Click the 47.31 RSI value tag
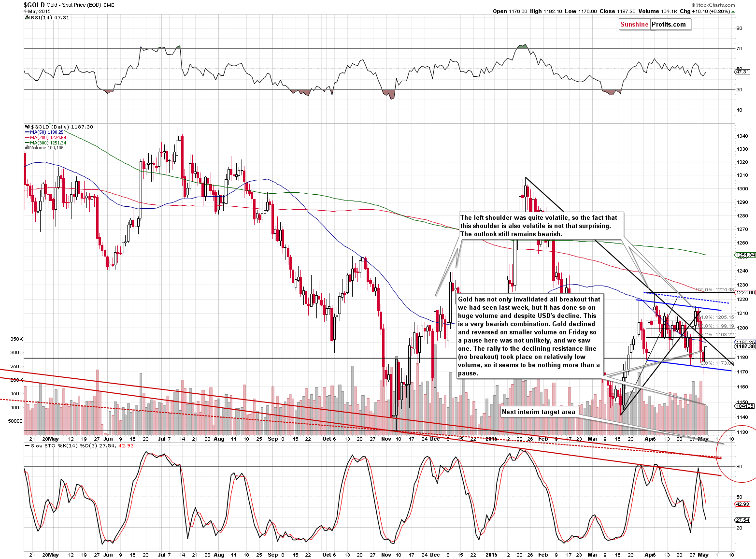The width and height of the screenshot is (756, 559). 742,72
